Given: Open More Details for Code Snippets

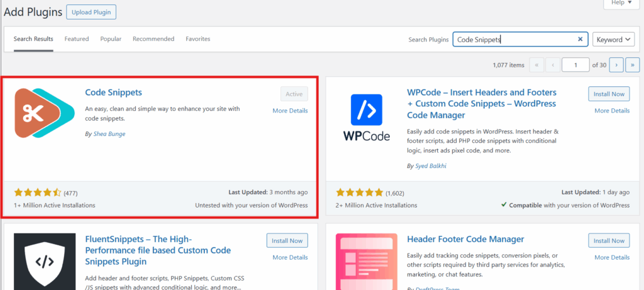Looking at the screenshot, I should [290, 111].
